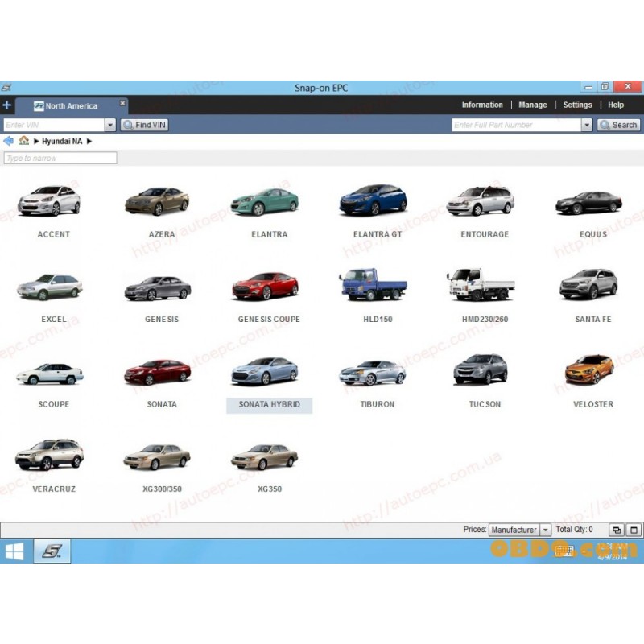The height and width of the screenshot is (644, 644).
Task: Close the North America tab
Action: click(122, 103)
